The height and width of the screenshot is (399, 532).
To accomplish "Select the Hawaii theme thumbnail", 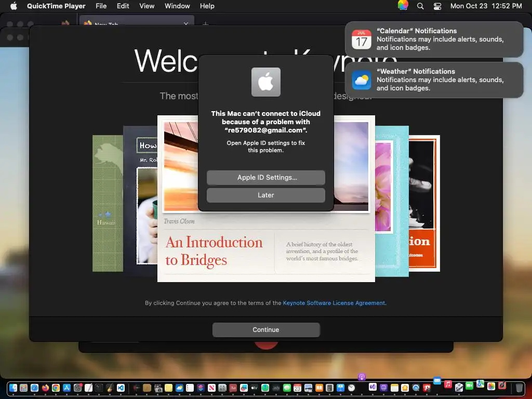I will coord(108,203).
